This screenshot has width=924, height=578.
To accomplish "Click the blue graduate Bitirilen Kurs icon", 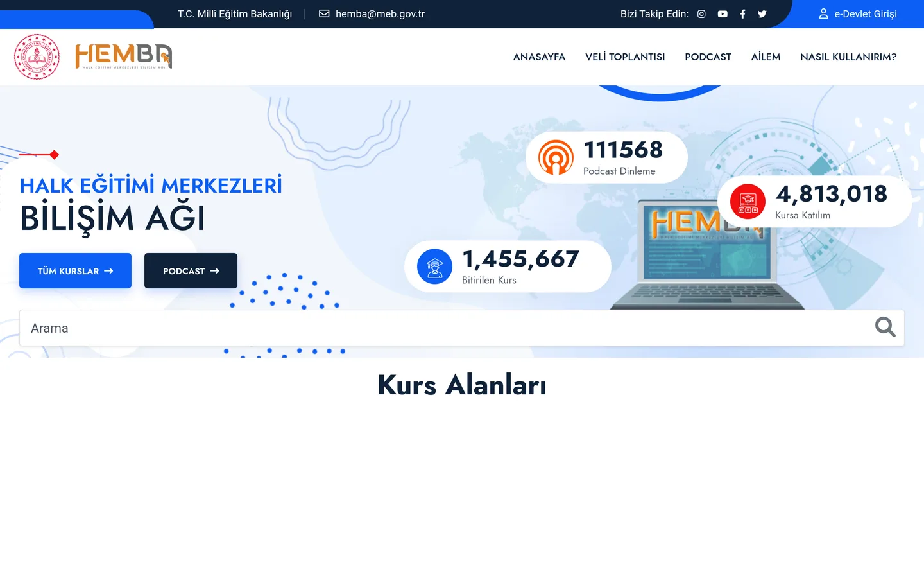I will 434,267.
